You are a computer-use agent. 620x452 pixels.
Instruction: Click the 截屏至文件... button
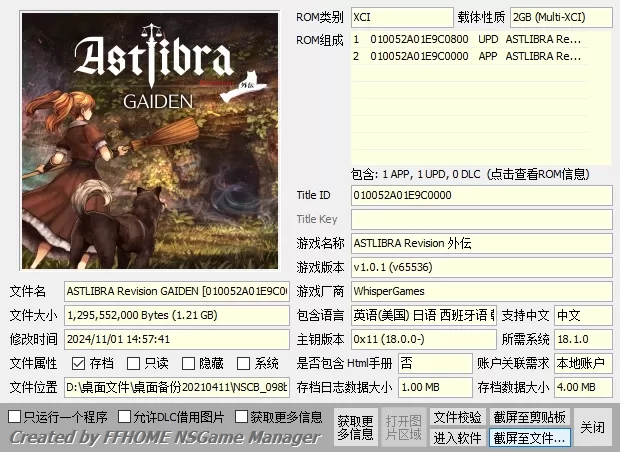tap(529, 438)
